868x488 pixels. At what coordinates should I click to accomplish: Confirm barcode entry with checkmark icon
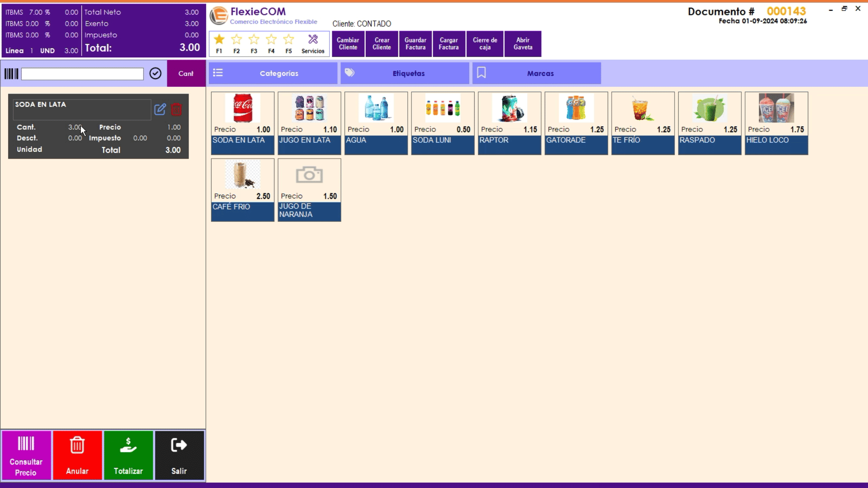155,74
